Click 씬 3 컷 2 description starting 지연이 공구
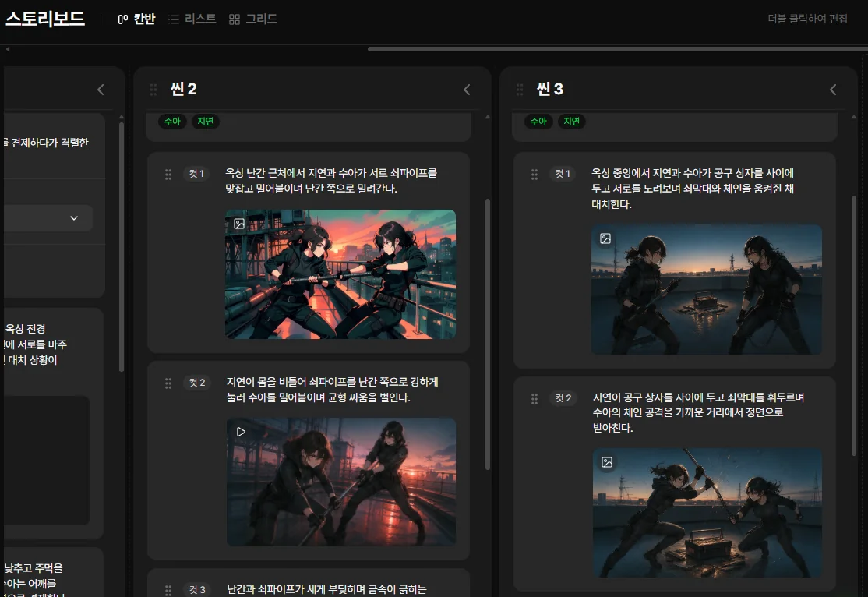The width and height of the screenshot is (868, 597). (699, 412)
